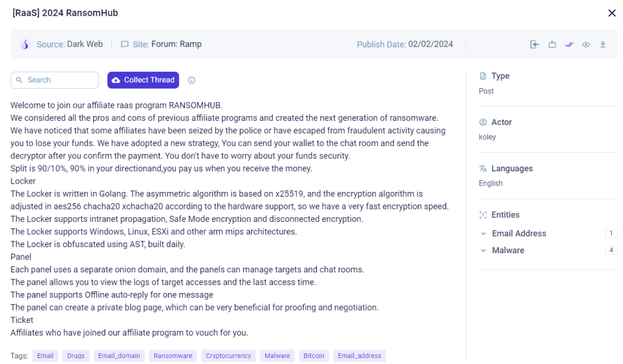Expand the Malware entity
623x364 pixels.
click(x=483, y=251)
